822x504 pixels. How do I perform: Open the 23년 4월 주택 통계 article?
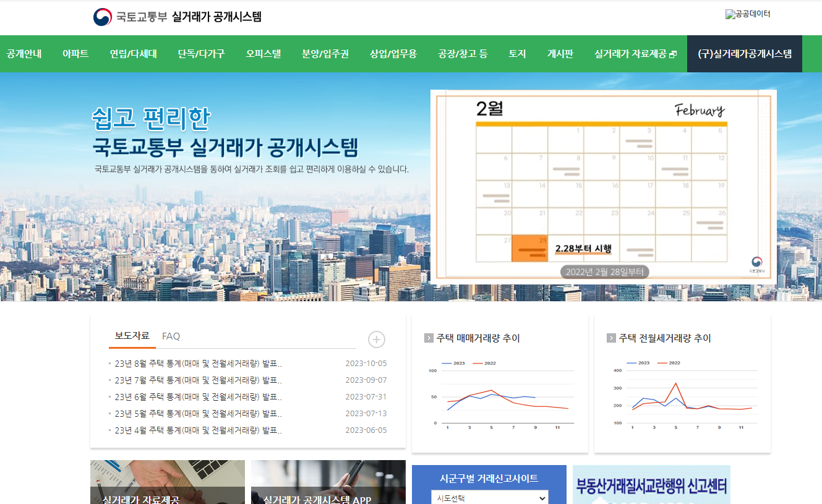(199, 430)
